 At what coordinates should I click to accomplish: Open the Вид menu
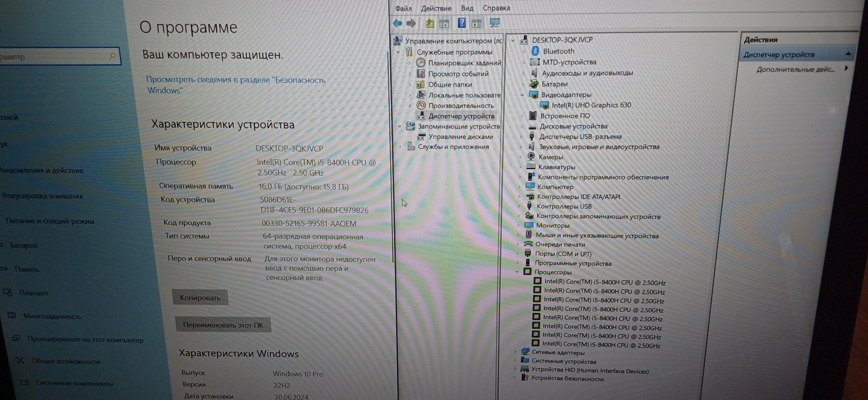click(x=467, y=8)
